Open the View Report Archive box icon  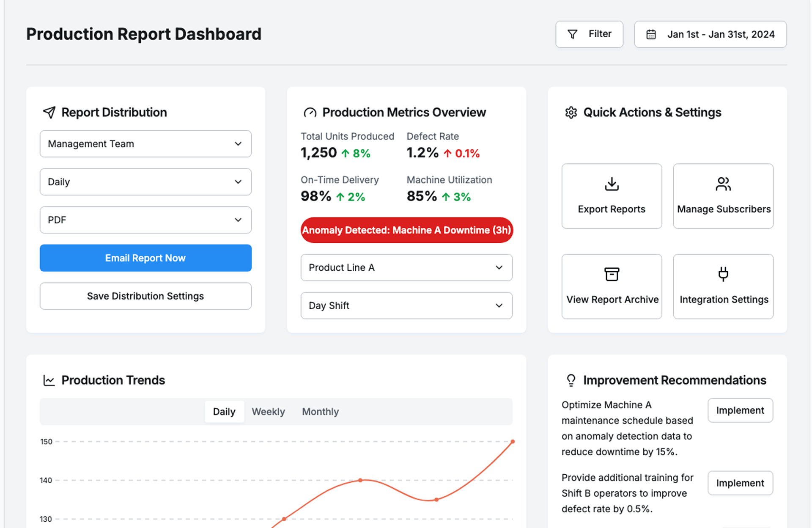pos(612,274)
